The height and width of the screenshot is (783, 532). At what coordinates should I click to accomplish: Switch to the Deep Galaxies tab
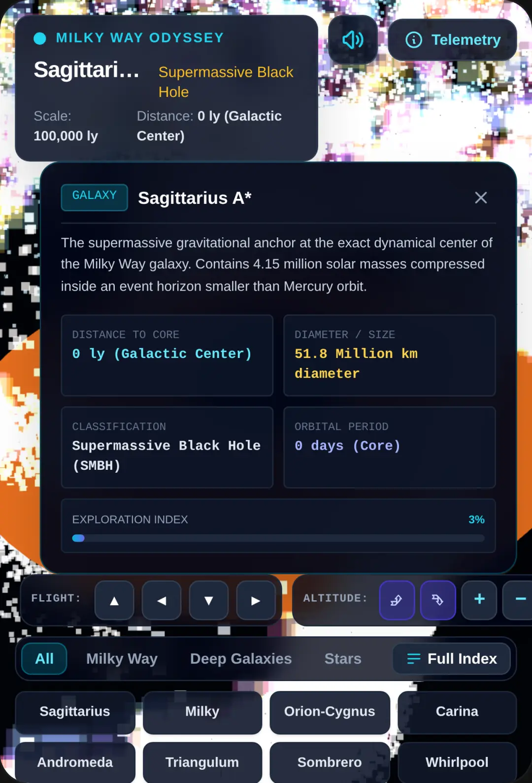pyautogui.click(x=241, y=658)
